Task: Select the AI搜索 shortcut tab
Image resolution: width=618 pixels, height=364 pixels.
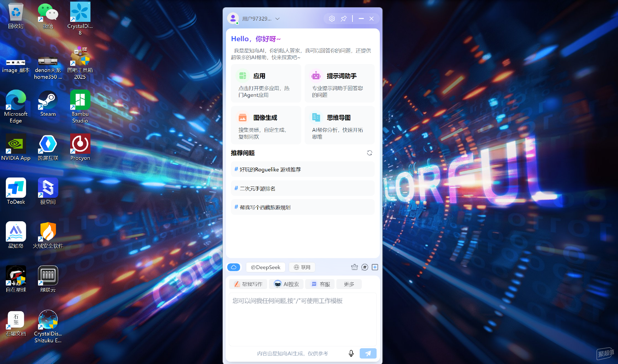Action: point(286,284)
